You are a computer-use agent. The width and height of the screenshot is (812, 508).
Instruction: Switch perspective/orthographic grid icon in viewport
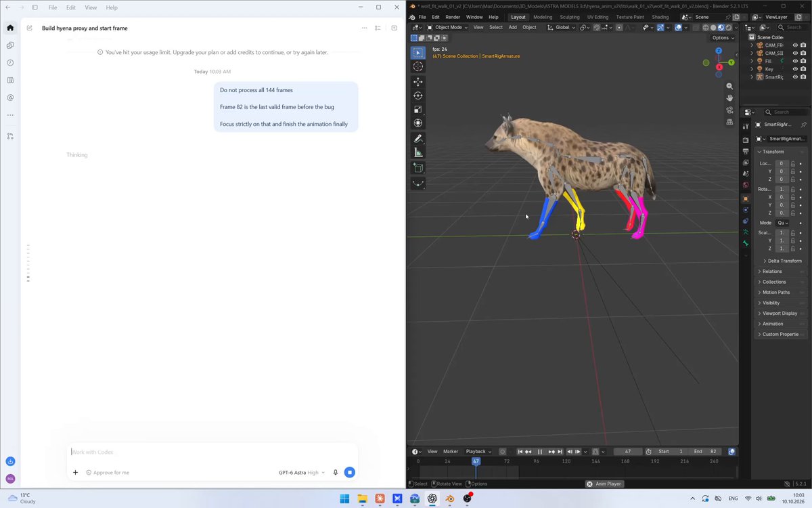point(729,123)
